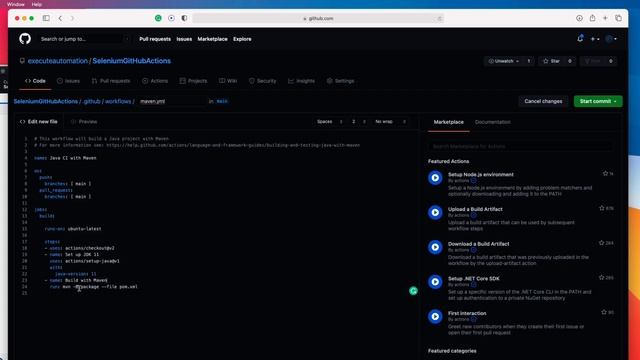Select the Documentation sidebar tab
The width and height of the screenshot is (640, 360).
493,122
